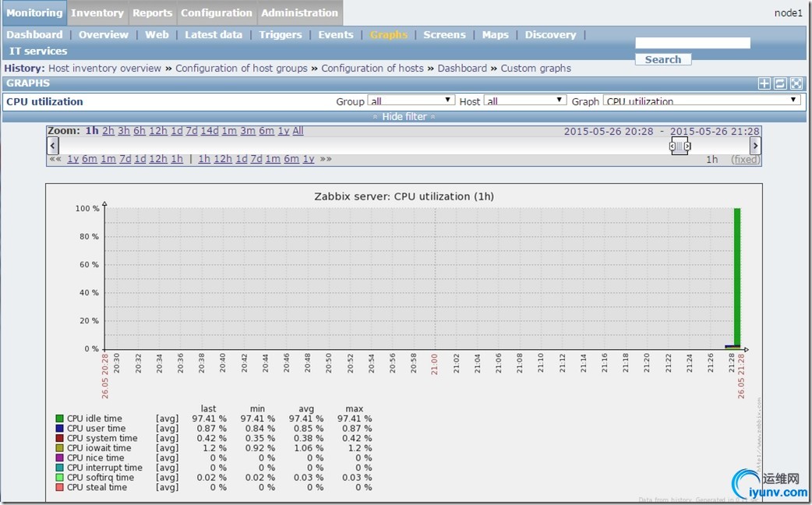Open Host inventory overview history link

(104, 69)
